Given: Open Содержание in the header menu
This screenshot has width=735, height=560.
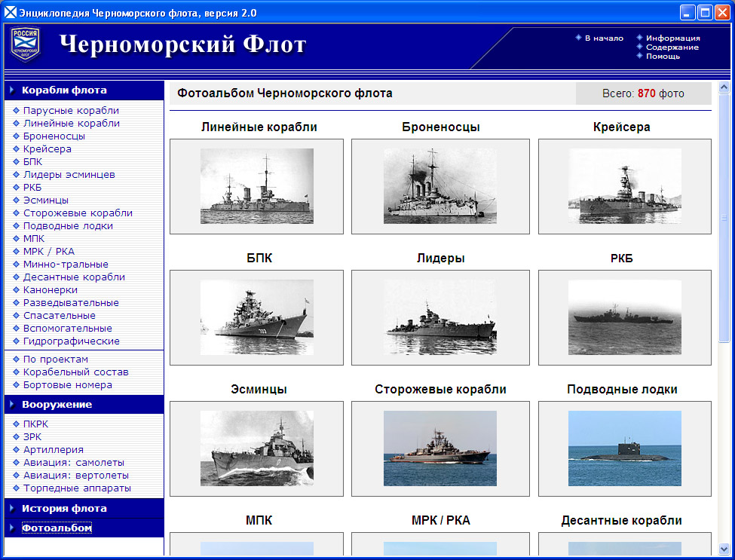Looking at the screenshot, I should click(672, 47).
